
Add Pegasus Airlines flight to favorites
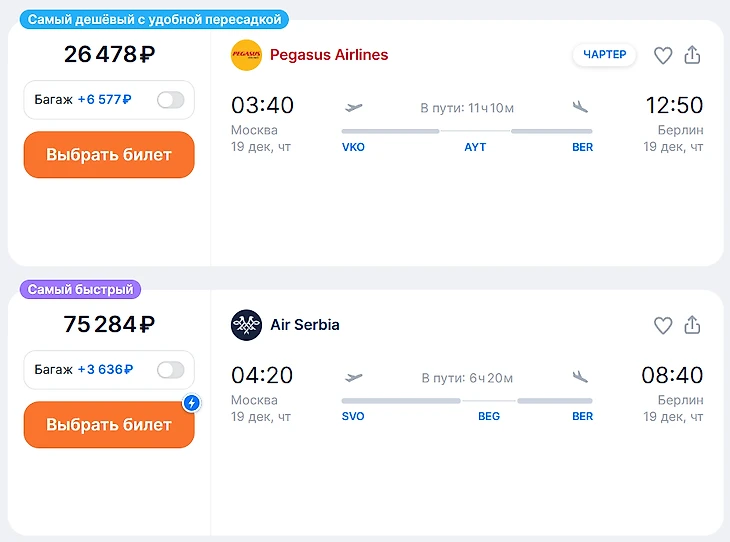click(x=663, y=56)
